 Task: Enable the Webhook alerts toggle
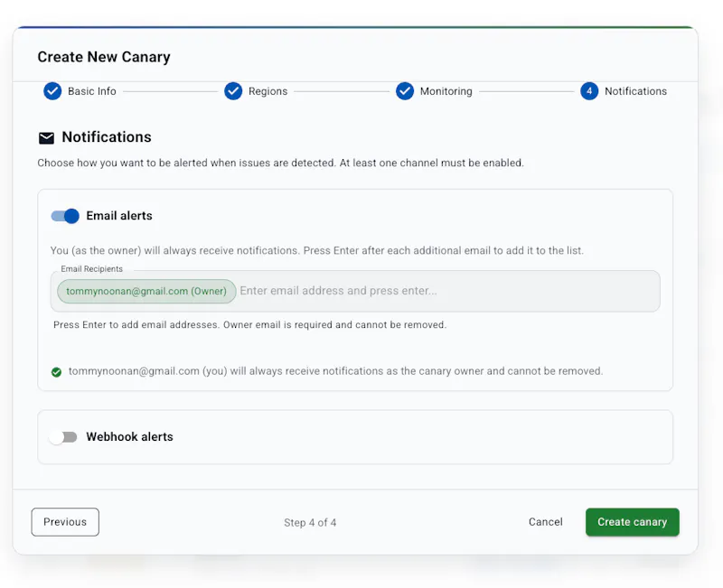63,437
